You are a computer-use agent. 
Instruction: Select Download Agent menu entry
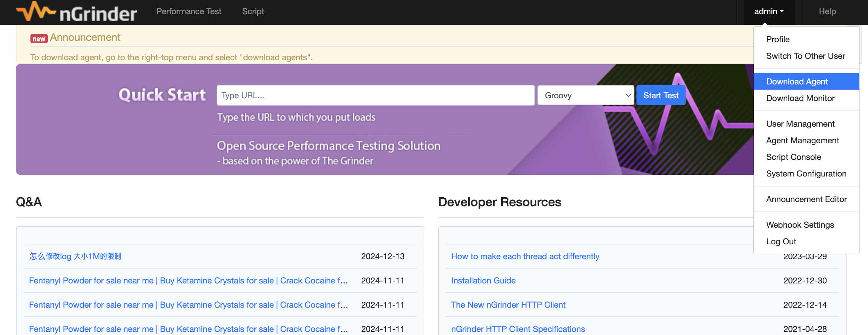[x=806, y=82]
